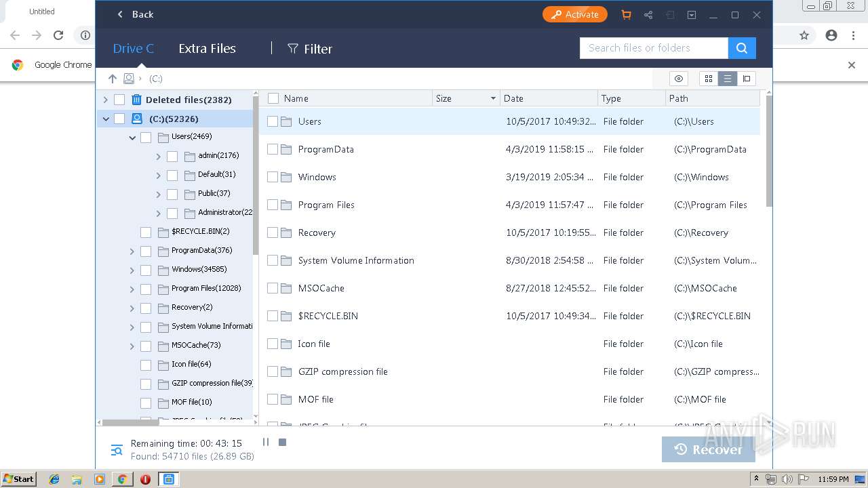Open Google Chrome from taskbar
The height and width of the screenshot is (488, 868).
tap(122, 479)
